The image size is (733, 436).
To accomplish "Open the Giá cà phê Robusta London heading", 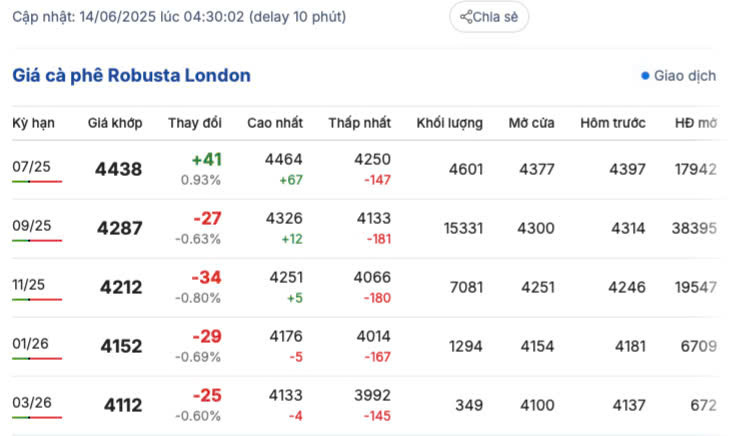I will tap(131, 76).
